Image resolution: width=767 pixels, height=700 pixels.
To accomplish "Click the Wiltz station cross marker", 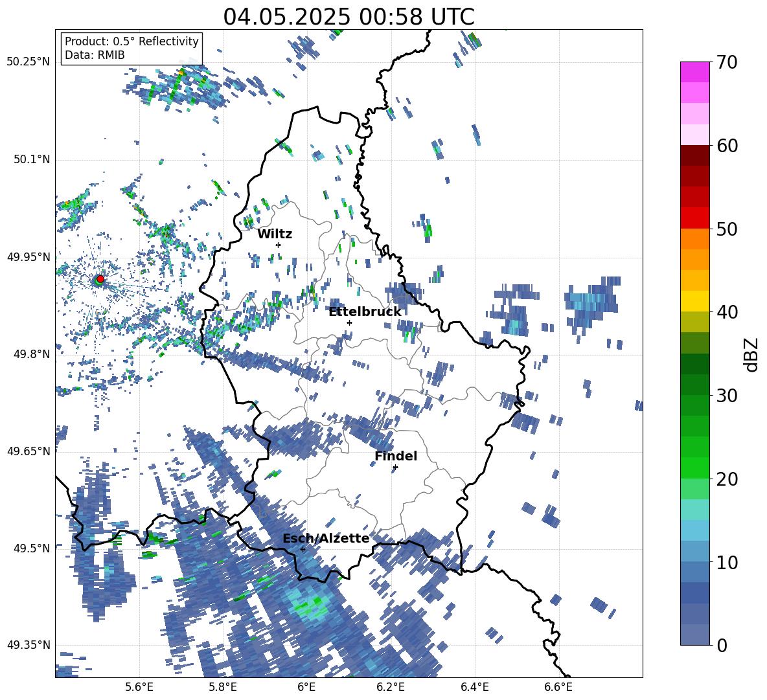I will (279, 245).
